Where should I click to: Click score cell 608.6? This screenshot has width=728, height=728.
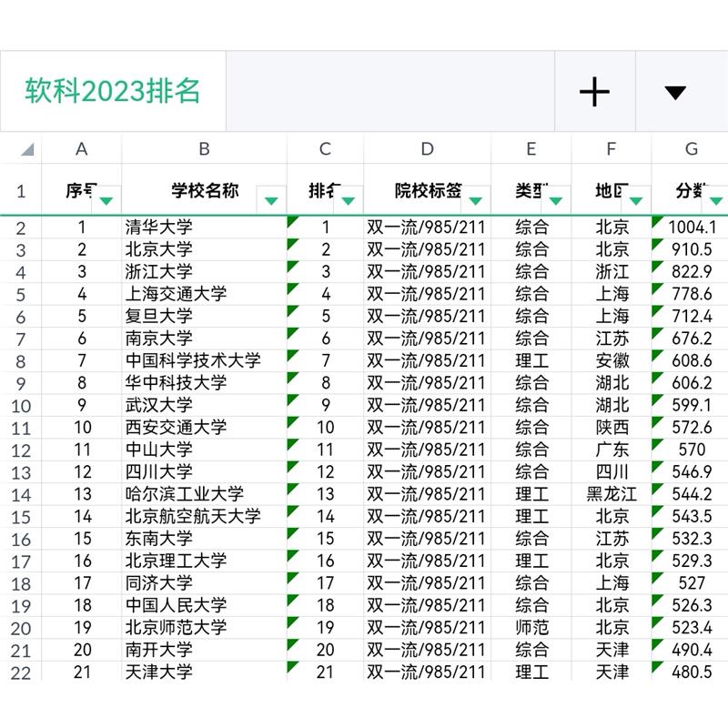tap(691, 360)
